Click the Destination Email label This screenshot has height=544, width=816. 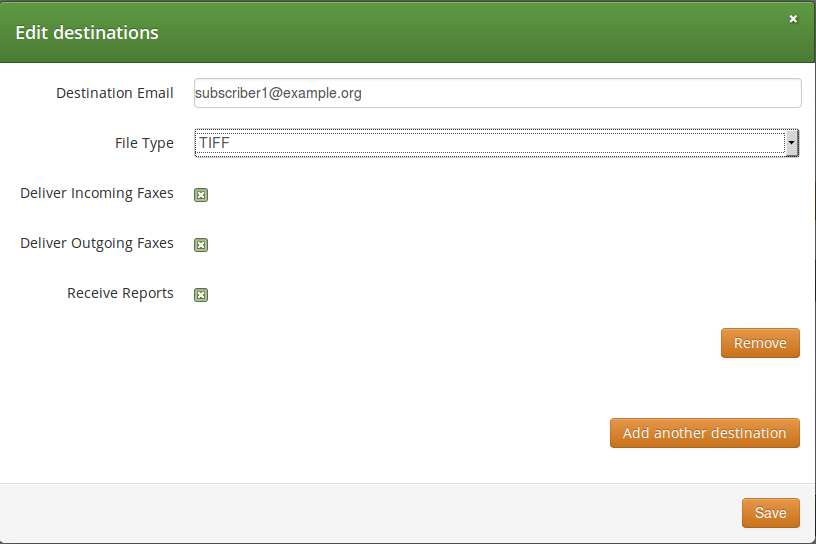pyautogui.click(x=115, y=93)
